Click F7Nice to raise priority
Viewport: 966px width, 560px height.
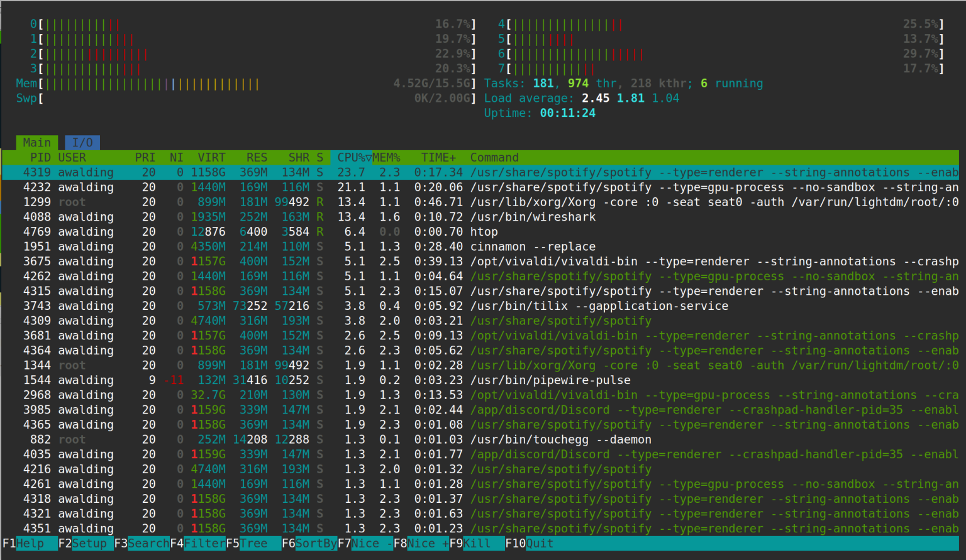(362, 543)
